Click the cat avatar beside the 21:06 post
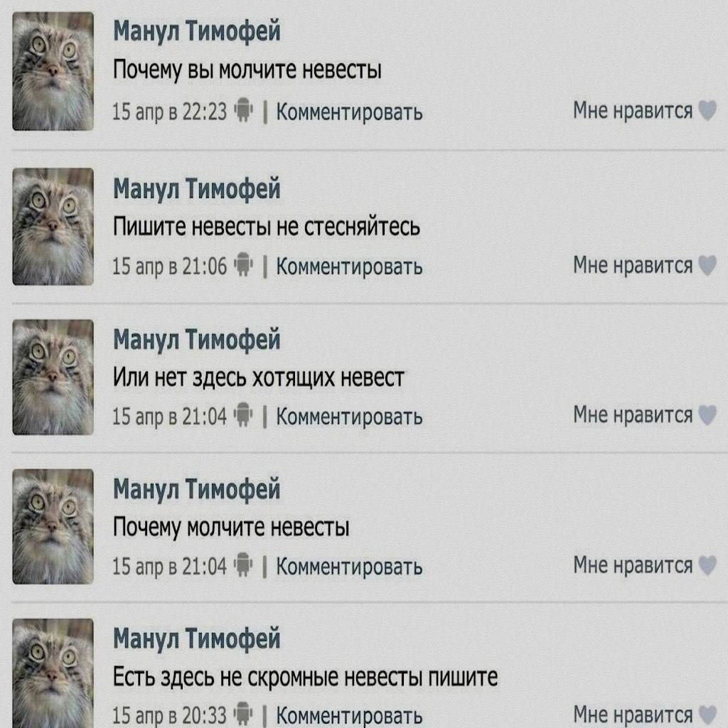728x728 pixels. coord(53,227)
